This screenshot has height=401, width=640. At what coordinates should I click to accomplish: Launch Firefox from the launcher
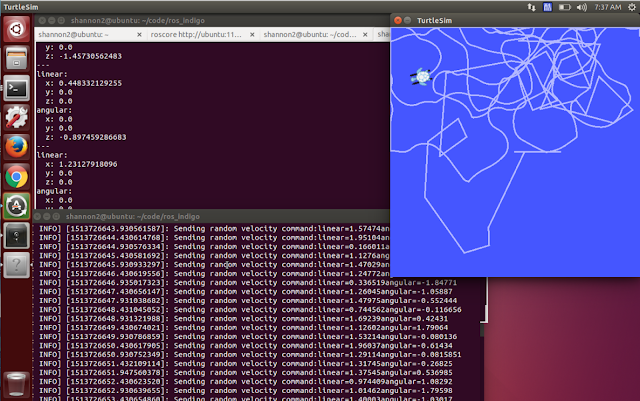[x=16, y=147]
